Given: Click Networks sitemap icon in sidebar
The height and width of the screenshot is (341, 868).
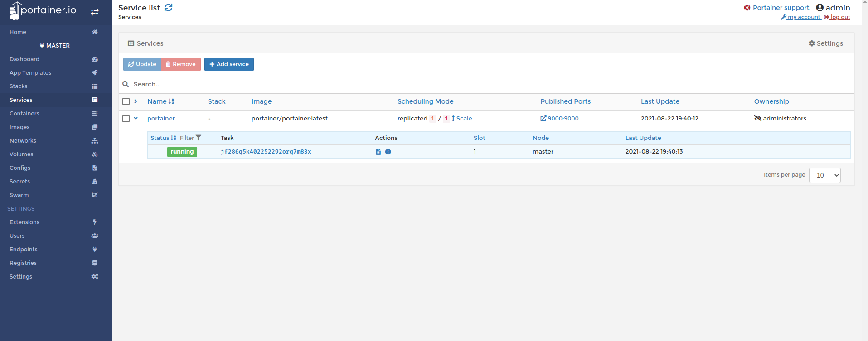Looking at the screenshot, I should click(95, 141).
